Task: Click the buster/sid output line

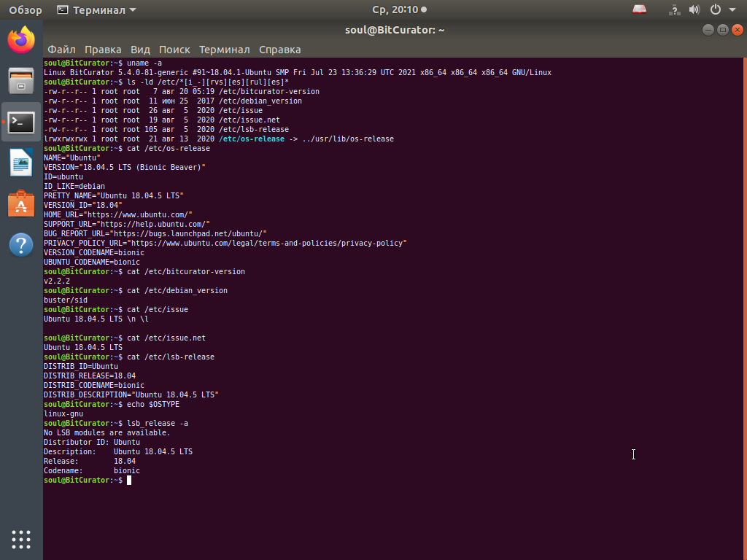Action: 65,300
